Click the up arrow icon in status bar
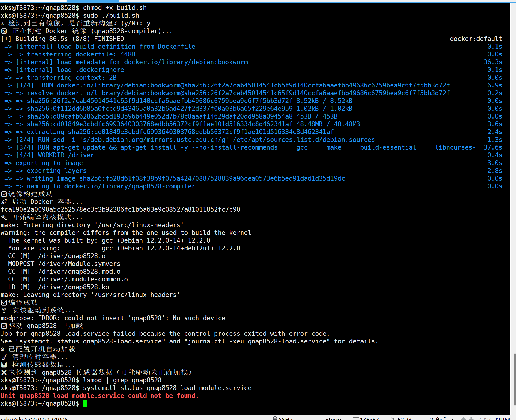 (464, 418)
